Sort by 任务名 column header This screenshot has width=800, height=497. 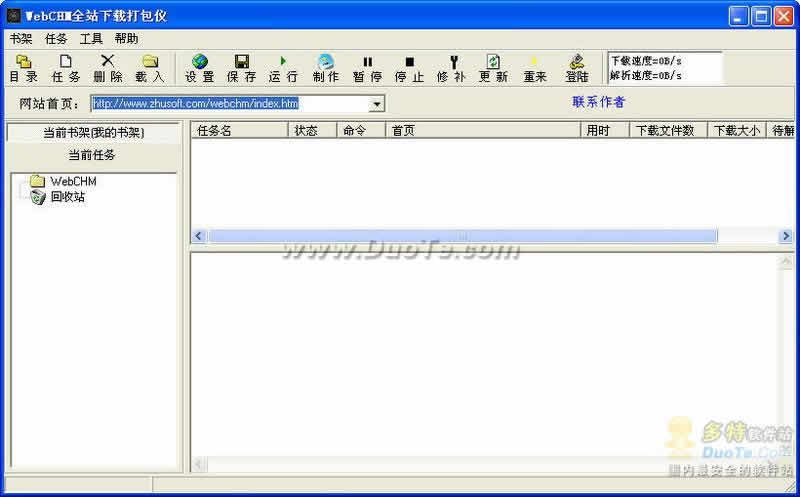click(240, 131)
